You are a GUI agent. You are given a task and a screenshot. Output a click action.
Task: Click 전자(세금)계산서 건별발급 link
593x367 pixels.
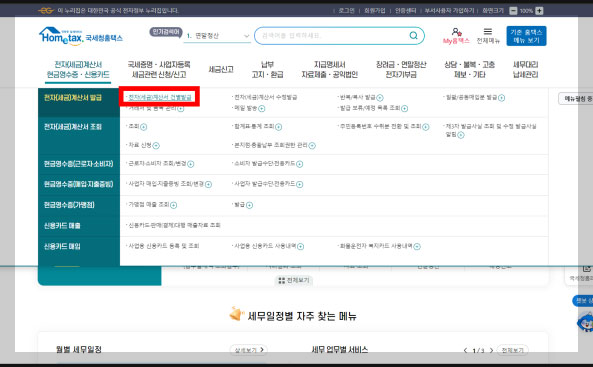pos(160,98)
